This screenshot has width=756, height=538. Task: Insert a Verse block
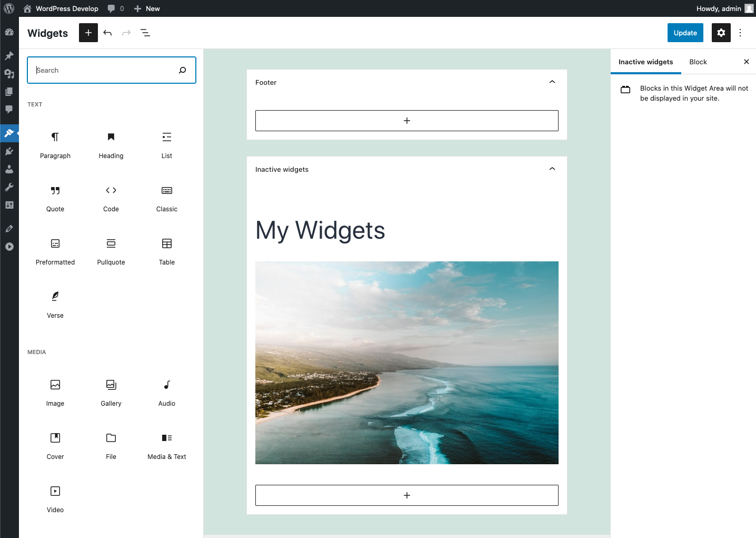click(55, 305)
